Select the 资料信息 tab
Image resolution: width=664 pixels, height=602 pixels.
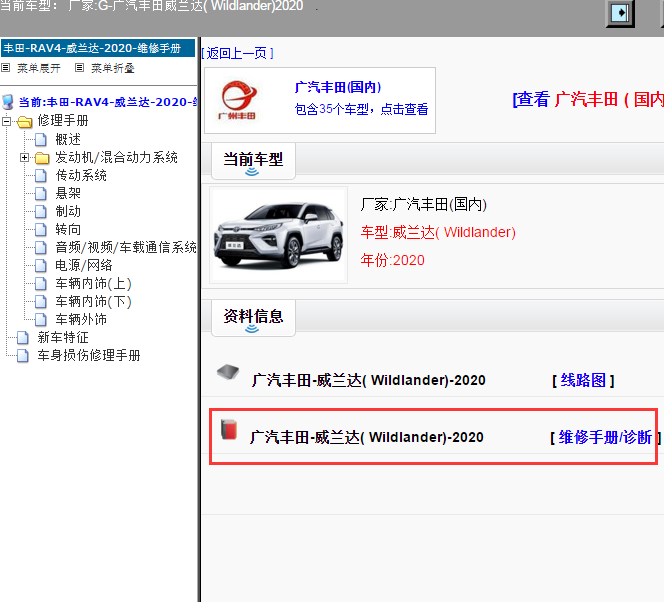pyautogui.click(x=253, y=318)
